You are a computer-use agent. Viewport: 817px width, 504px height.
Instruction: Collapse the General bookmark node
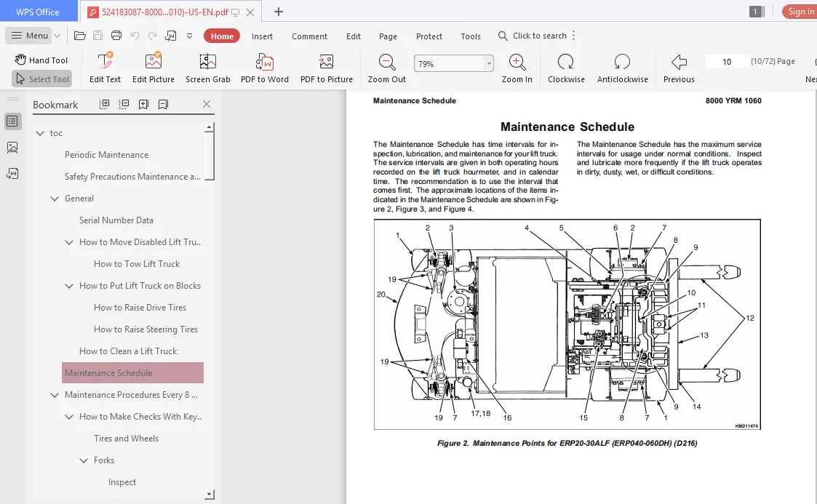pos(54,199)
